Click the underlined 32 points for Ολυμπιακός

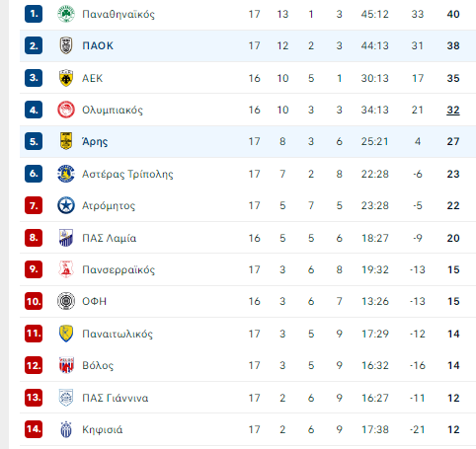(453, 110)
